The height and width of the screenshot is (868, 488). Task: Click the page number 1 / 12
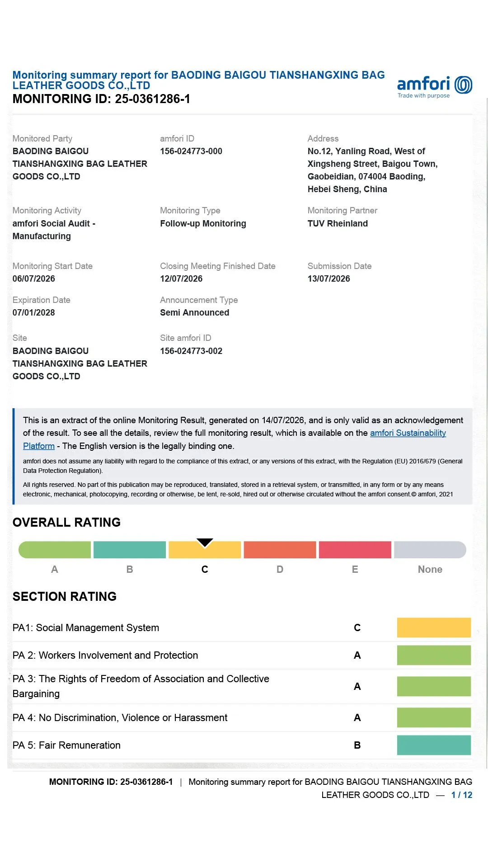click(x=462, y=795)
